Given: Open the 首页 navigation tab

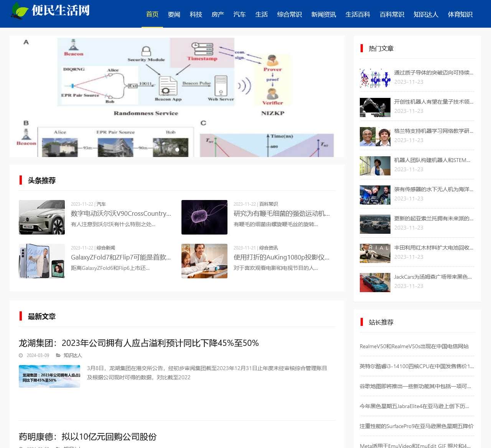Looking at the screenshot, I should [x=152, y=14].
